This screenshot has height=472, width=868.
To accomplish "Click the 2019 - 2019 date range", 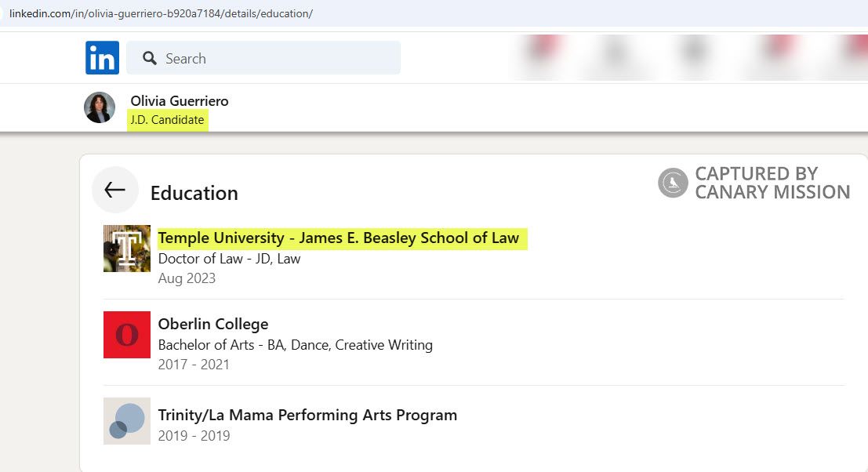I will pos(194,436).
